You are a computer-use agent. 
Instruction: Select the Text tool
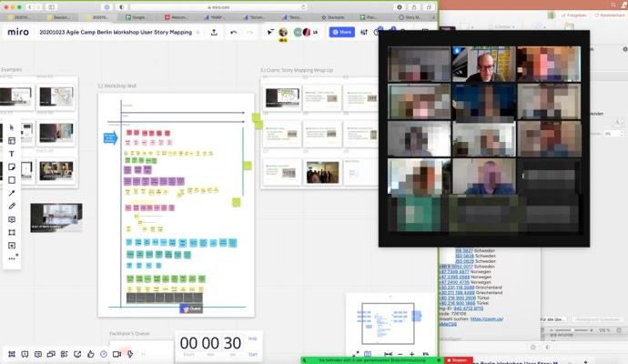[12, 154]
